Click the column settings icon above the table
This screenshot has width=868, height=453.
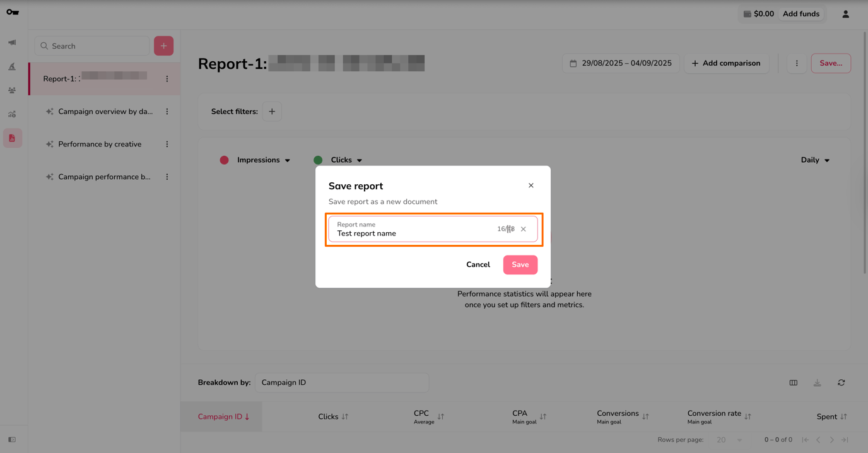click(x=793, y=382)
